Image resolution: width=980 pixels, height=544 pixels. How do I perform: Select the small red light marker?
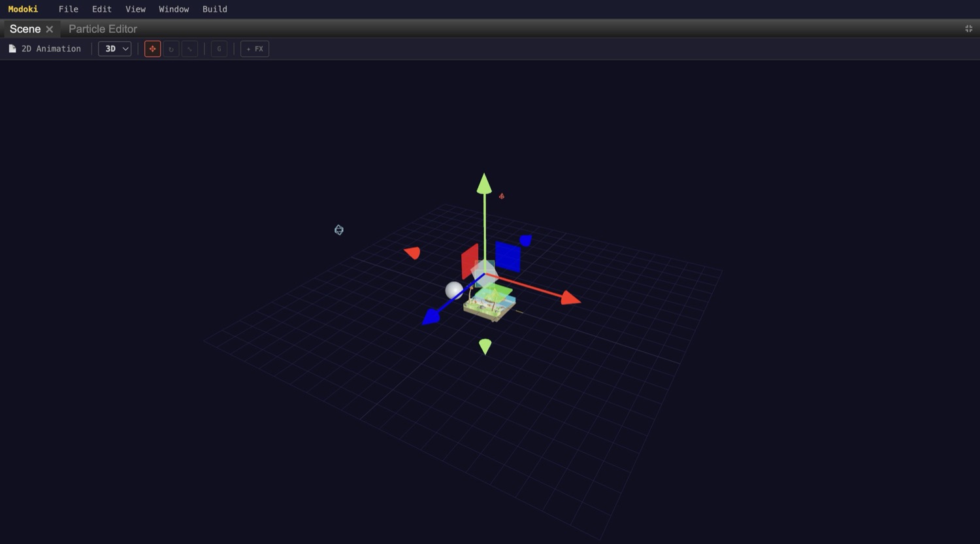tap(502, 195)
